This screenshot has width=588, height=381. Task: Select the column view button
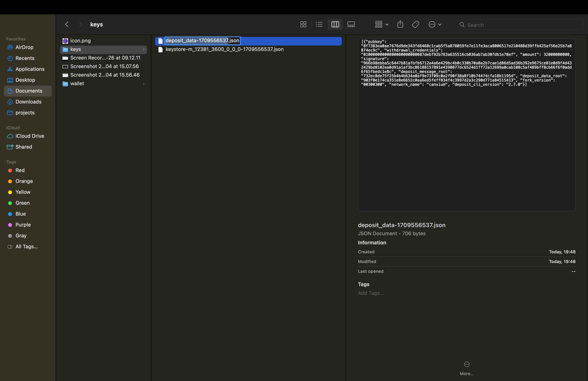pos(335,25)
